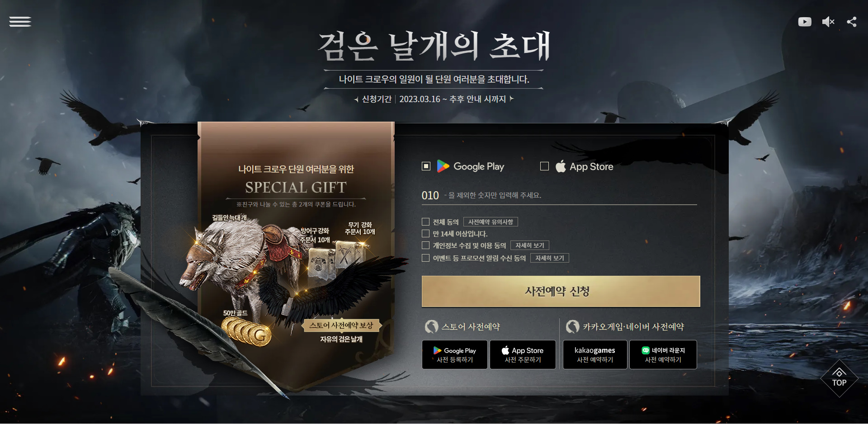Click the Apple App Store logo
This screenshot has height=424, width=868.
(561, 166)
